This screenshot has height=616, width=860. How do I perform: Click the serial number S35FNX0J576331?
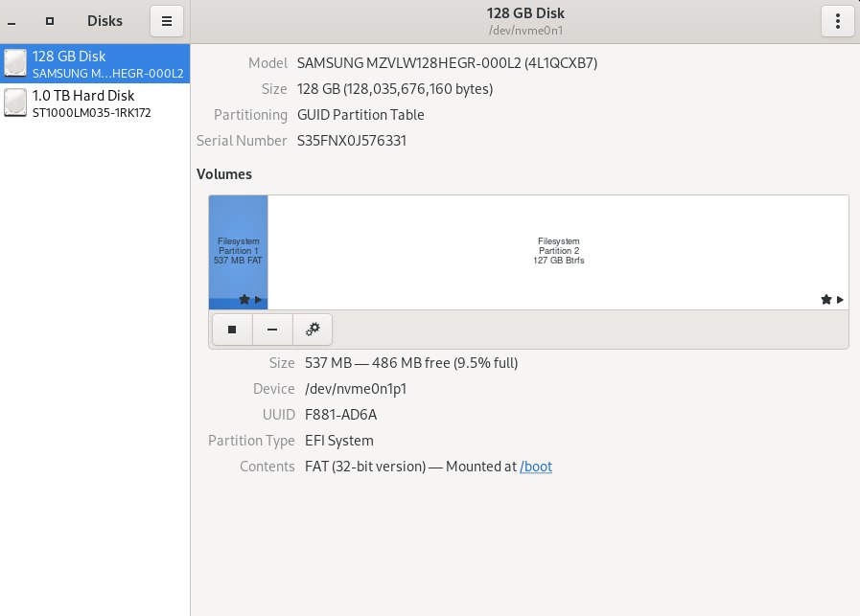click(x=352, y=141)
